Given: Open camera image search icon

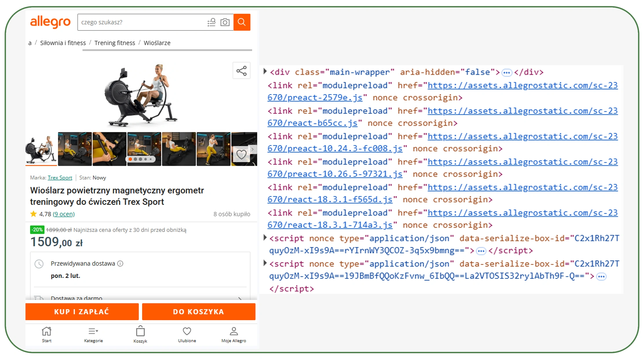Looking at the screenshot, I should point(225,22).
